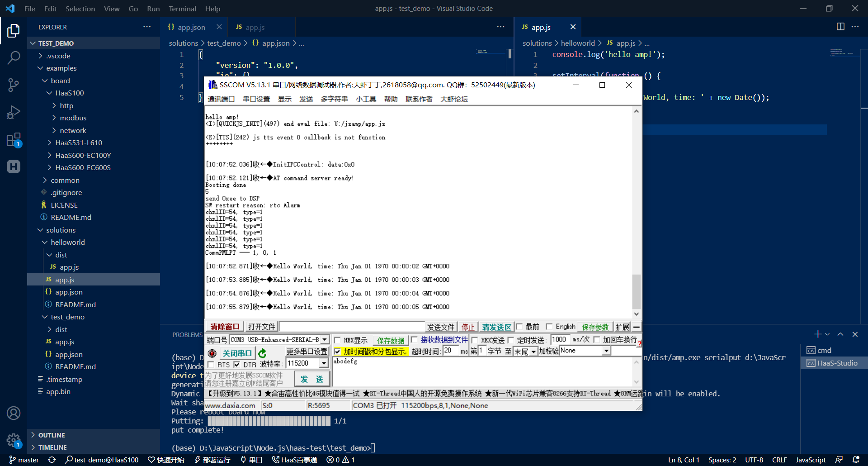This screenshot has width=868, height=466.
Task: Click Split Editor Right icon
Action: (x=840, y=27)
